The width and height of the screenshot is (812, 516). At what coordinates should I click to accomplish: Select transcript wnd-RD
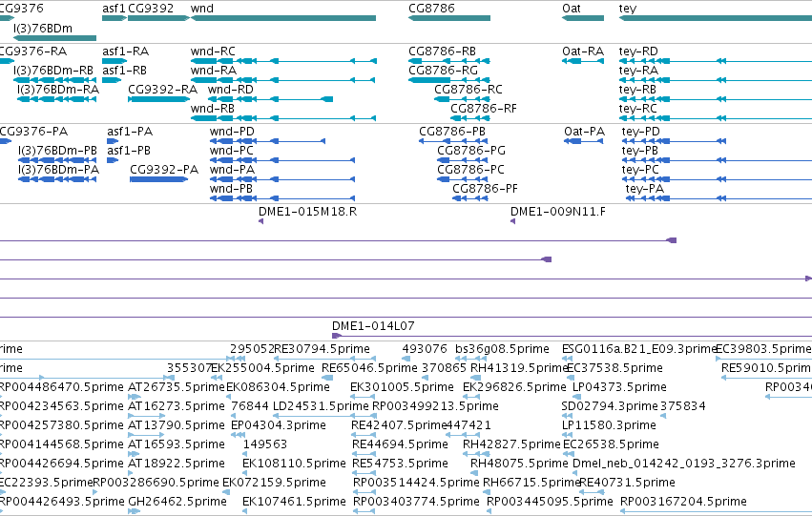[270, 99]
